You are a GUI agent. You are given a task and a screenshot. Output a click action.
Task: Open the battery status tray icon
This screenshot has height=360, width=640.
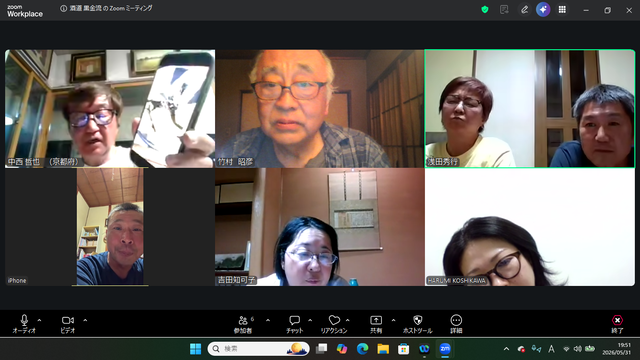point(590,349)
